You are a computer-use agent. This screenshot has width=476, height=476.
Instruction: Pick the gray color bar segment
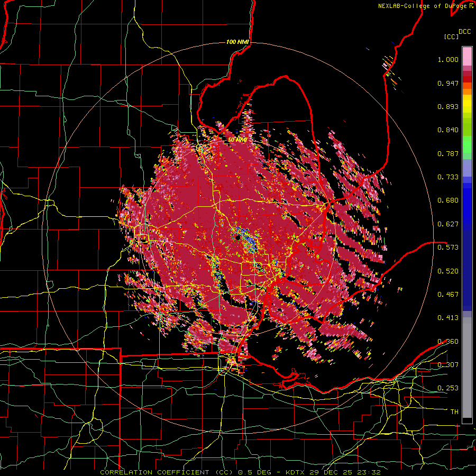(x=467, y=368)
